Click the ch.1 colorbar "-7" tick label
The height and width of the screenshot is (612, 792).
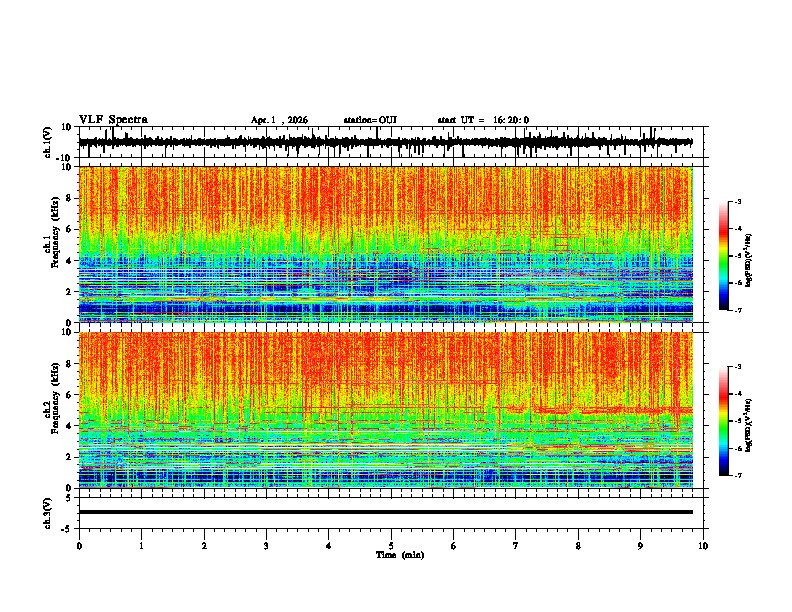click(738, 310)
